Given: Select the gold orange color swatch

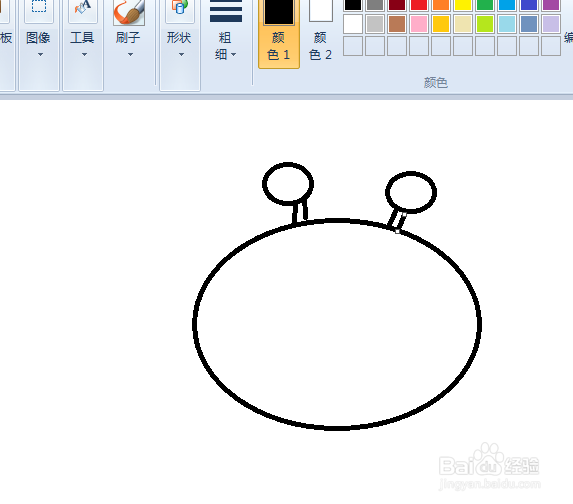Looking at the screenshot, I should click(441, 24).
